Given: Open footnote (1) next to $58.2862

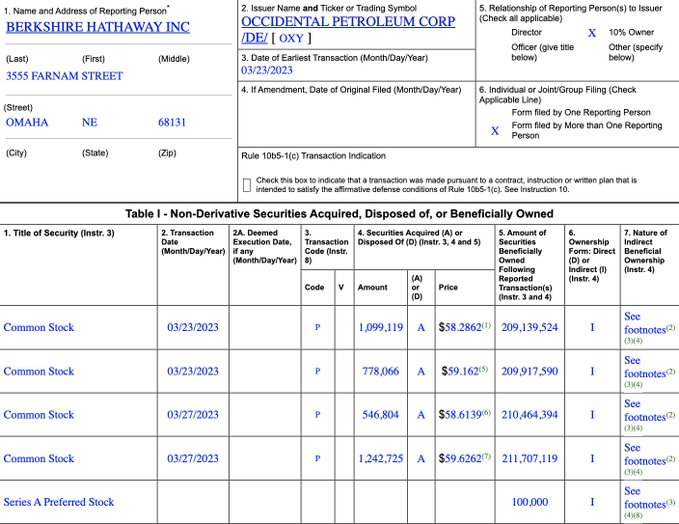Looking at the screenshot, I should (x=487, y=325).
